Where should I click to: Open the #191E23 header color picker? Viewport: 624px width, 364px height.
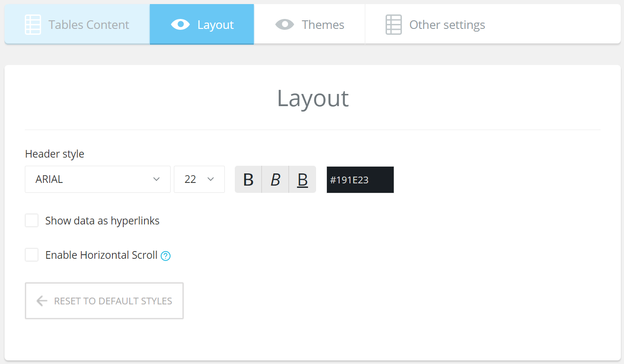360,180
